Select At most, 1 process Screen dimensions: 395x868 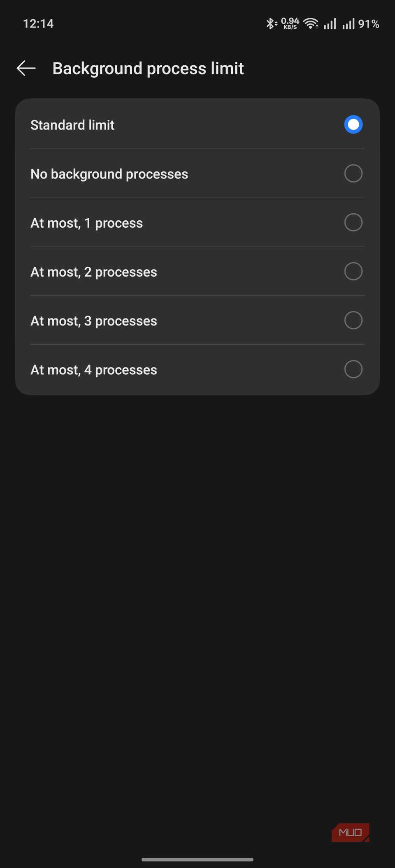(197, 222)
